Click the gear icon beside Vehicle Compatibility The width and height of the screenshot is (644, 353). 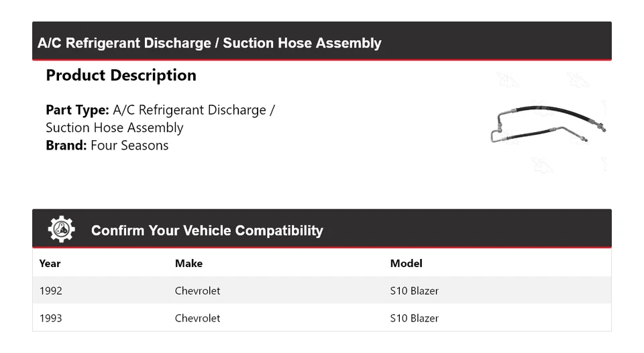[x=61, y=230]
